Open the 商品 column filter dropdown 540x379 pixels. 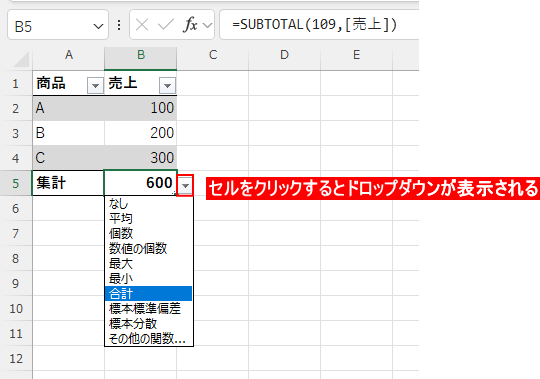click(x=95, y=85)
